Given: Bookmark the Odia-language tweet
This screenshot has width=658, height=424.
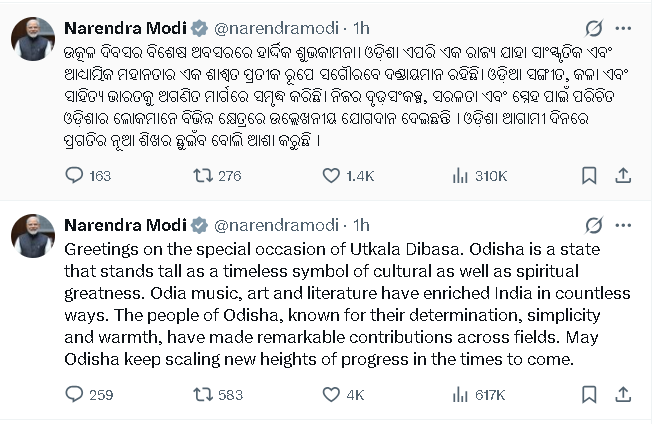Looking at the screenshot, I should 587,176.
